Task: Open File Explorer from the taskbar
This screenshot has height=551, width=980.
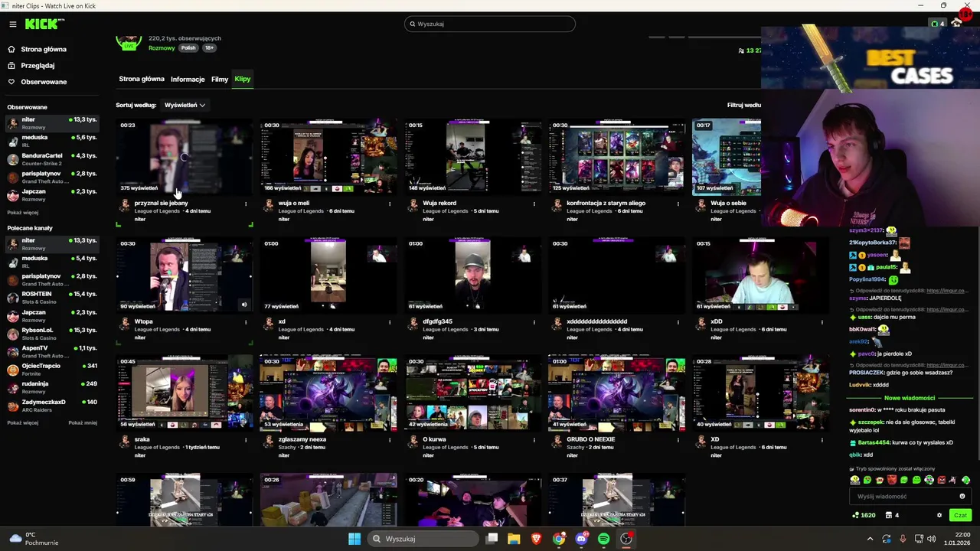Action: point(514,539)
